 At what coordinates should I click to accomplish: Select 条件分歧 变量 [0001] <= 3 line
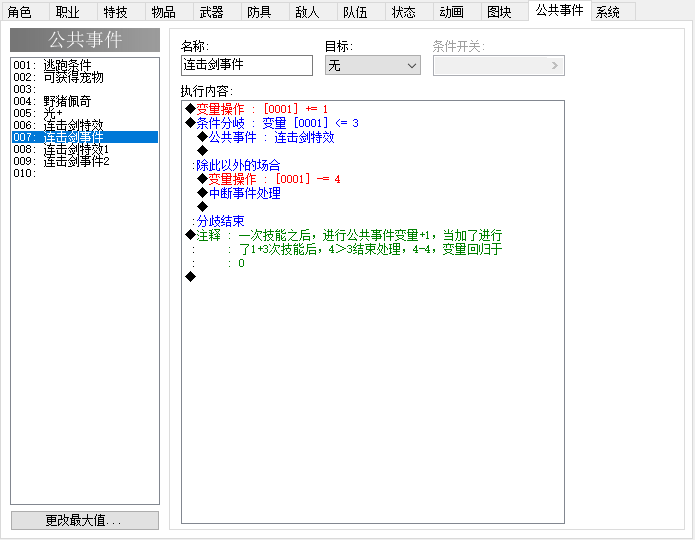[373, 123]
